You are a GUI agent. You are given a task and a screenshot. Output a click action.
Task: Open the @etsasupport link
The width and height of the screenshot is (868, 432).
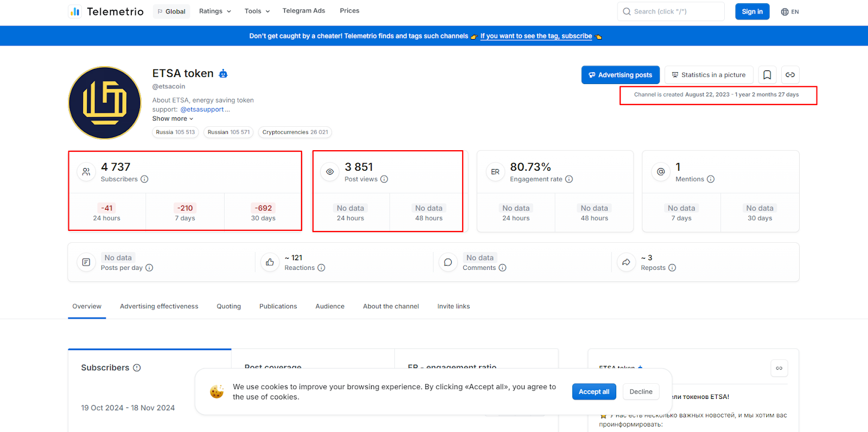click(202, 109)
